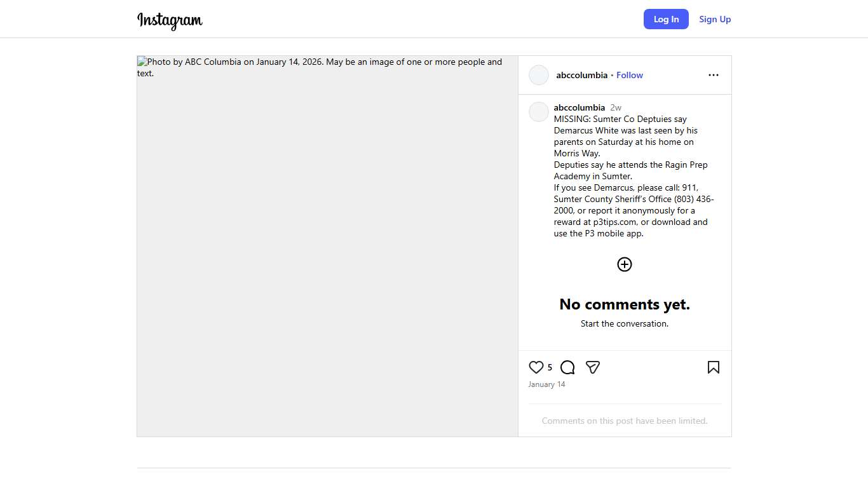Open the ABC Columbia post photo
The height and width of the screenshot is (488, 868).
tap(327, 246)
